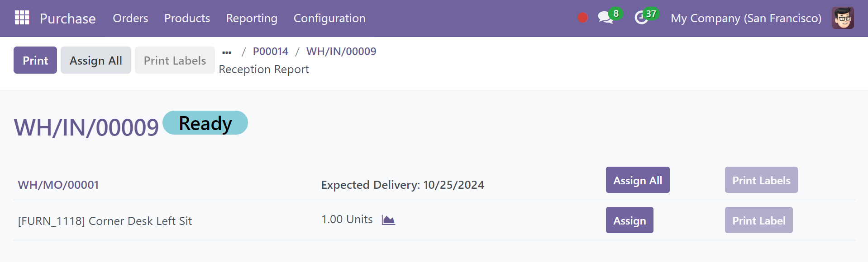Open the conversations messages icon
Screen dimensions: 868x262
coord(605,18)
